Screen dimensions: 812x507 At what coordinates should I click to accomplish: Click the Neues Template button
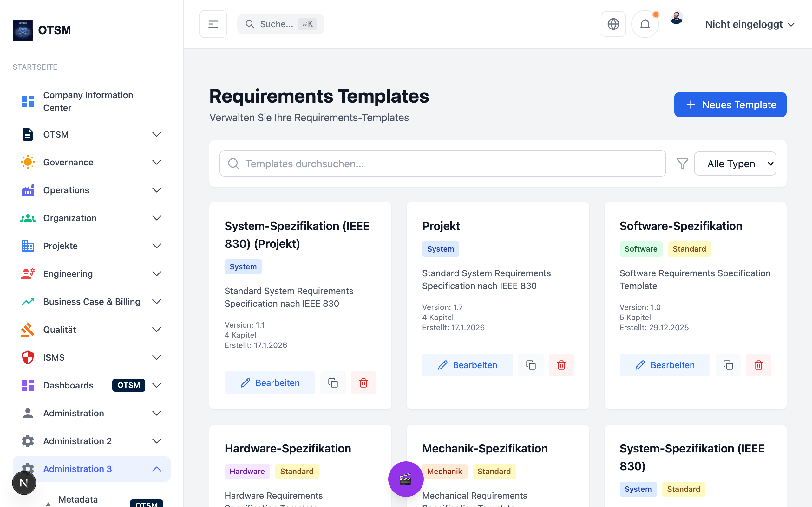730,105
